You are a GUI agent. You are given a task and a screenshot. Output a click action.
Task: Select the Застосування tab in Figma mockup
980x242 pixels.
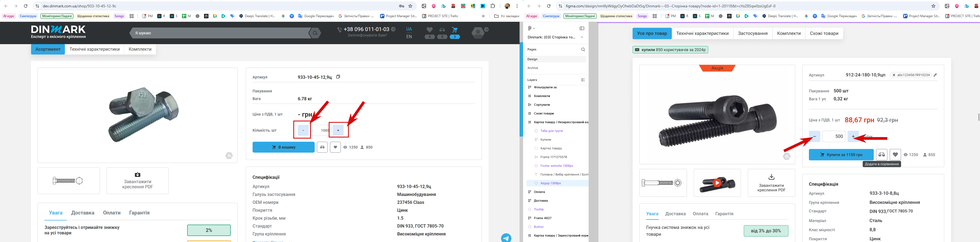click(x=753, y=34)
